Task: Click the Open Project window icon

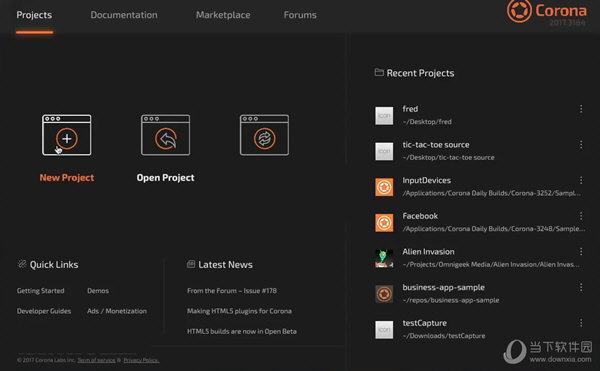Action: pos(165,135)
